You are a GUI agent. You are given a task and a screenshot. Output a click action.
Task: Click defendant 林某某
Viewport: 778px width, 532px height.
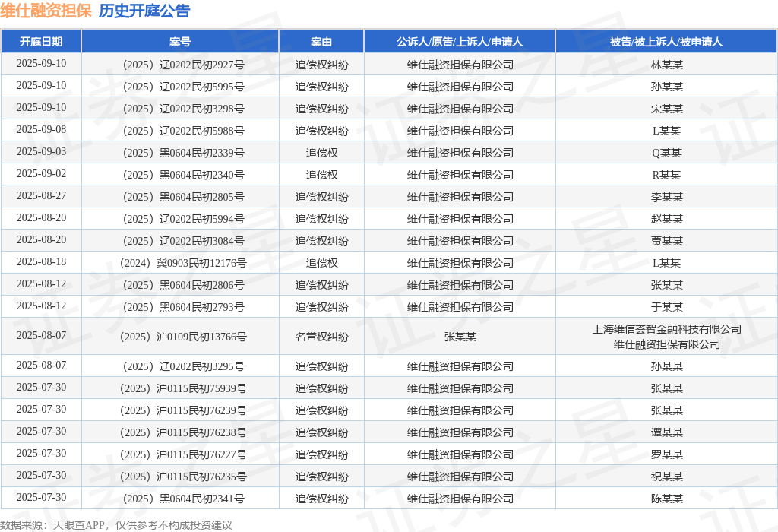[x=667, y=65]
